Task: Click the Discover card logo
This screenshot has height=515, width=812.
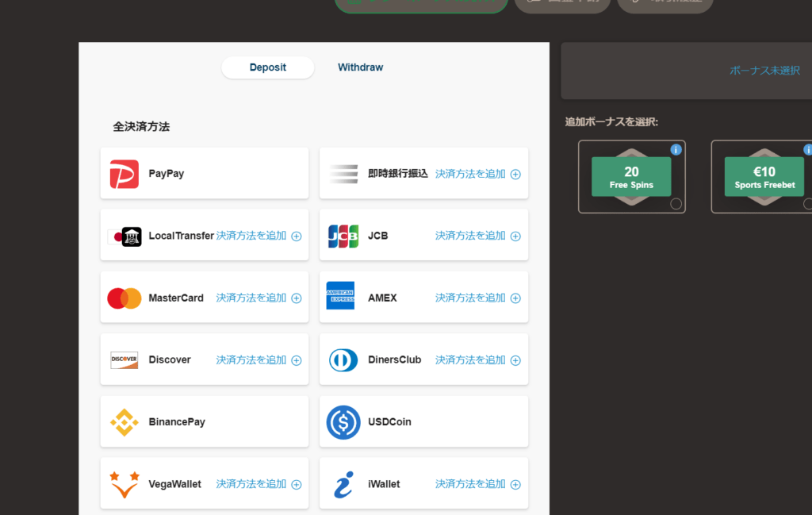Action: tap(124, 360)
